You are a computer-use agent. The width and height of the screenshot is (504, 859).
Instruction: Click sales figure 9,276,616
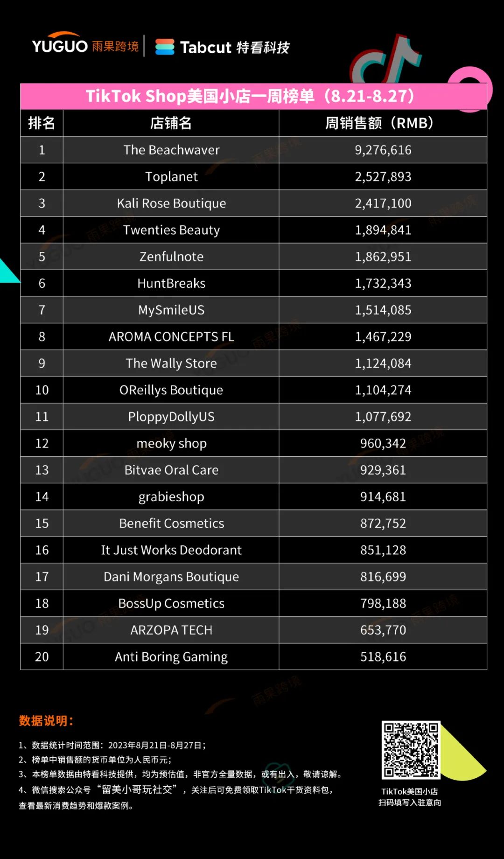pyautogui.click(x=383, y=150)
